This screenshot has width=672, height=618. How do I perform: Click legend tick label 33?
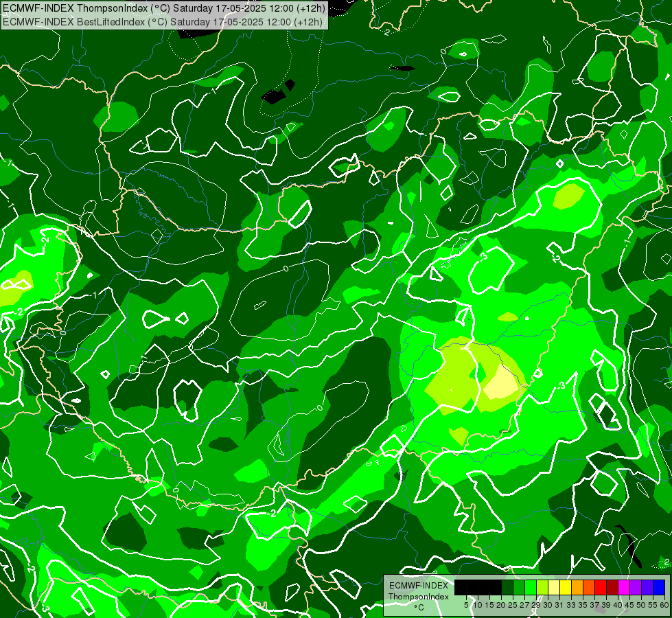[x=572, y=605]
